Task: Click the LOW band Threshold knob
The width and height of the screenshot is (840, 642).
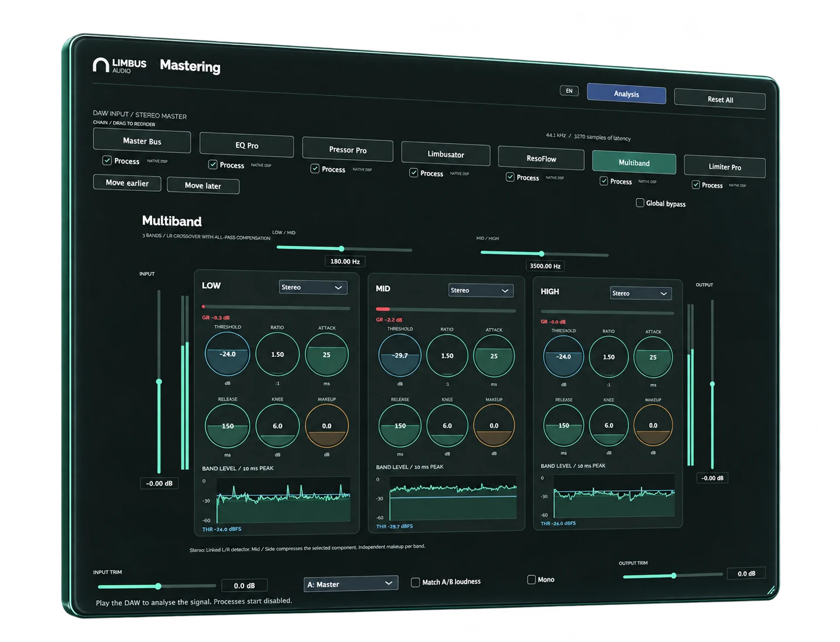Action: click(228, 354)
